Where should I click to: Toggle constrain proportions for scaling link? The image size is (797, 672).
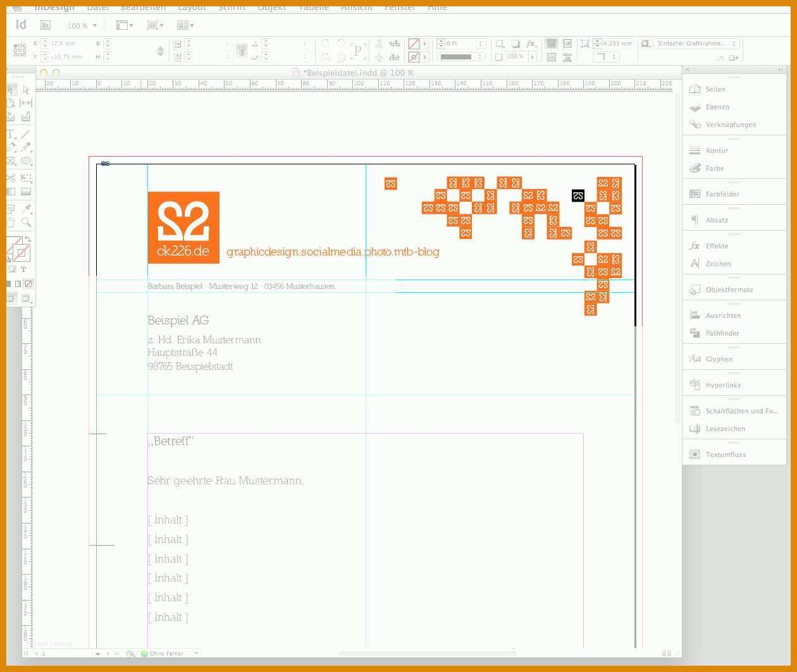pyautogui.click(x=241, y=51)
